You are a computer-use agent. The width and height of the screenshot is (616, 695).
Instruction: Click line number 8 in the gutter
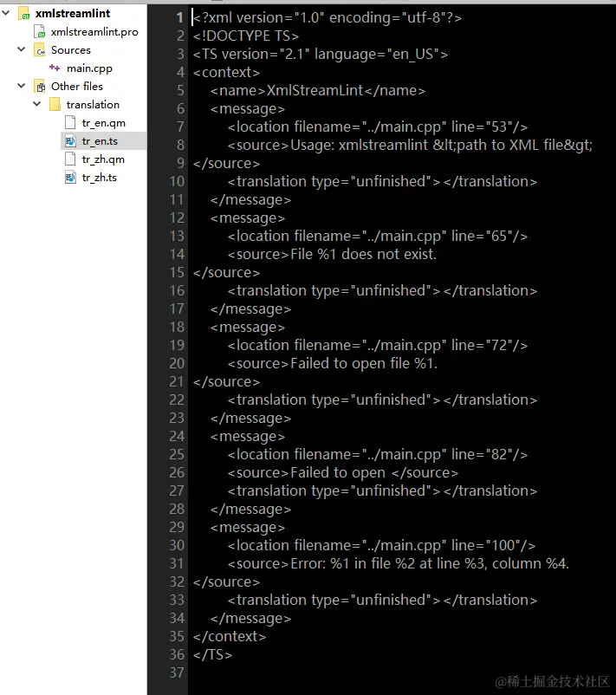coord(180,145)
